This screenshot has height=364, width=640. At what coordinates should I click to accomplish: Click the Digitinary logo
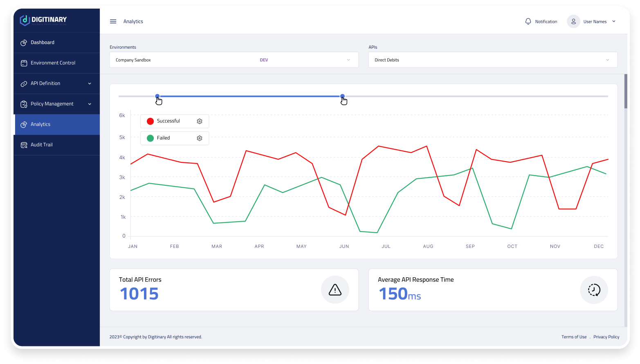[x=43, y=20]
